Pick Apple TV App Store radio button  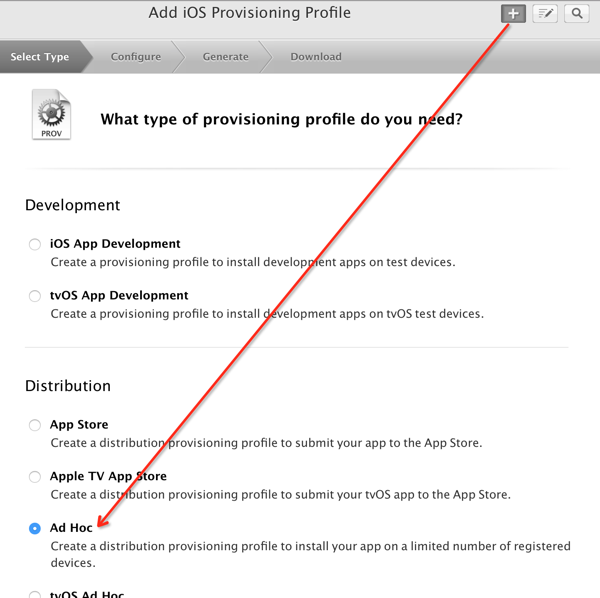pos(35,477)
